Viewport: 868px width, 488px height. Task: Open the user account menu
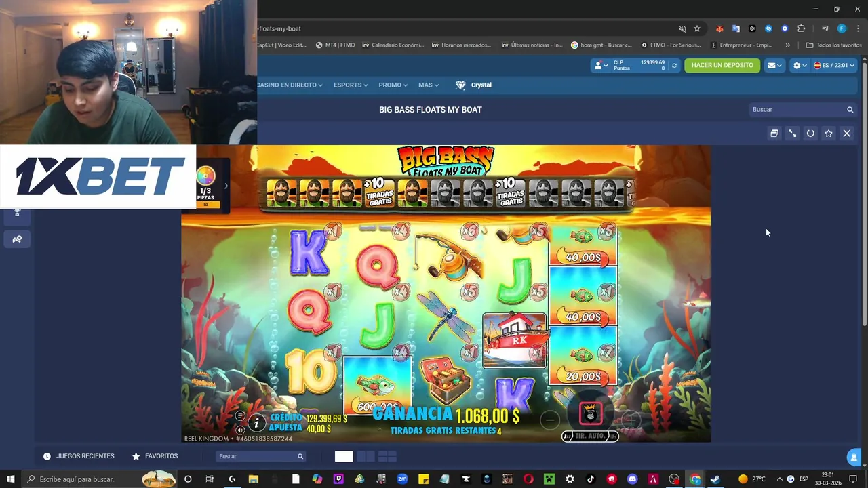pos(601,66)
